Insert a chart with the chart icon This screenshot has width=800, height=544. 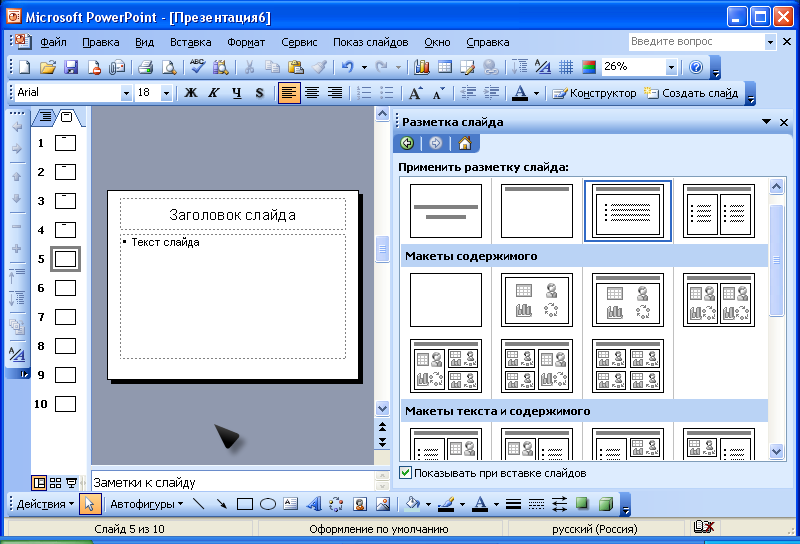422,67
